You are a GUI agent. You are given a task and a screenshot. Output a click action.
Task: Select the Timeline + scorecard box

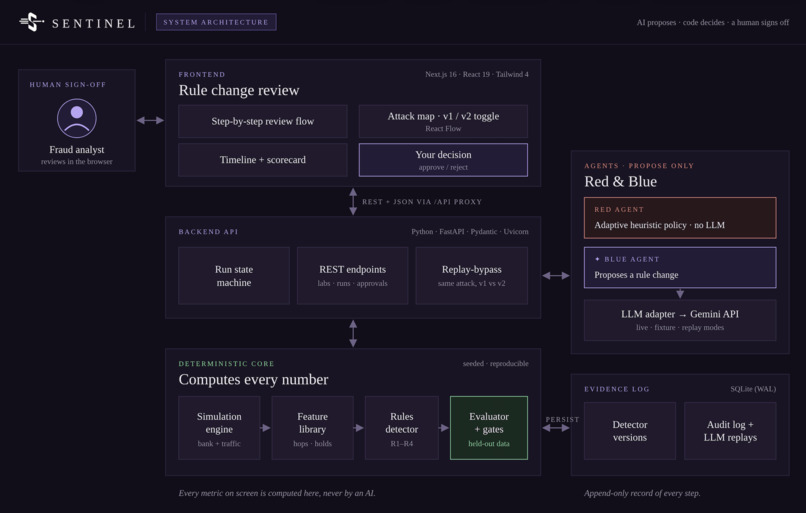click(263, 160)
